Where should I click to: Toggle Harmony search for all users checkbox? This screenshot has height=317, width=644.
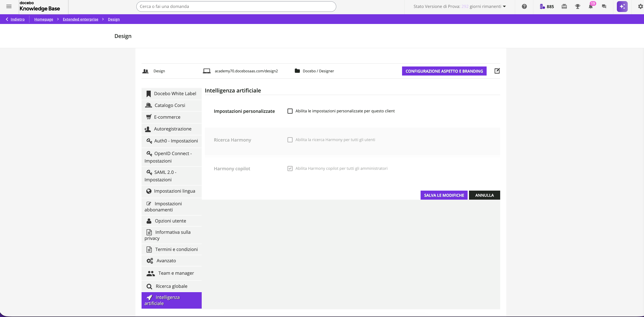[x=290, y=140]
